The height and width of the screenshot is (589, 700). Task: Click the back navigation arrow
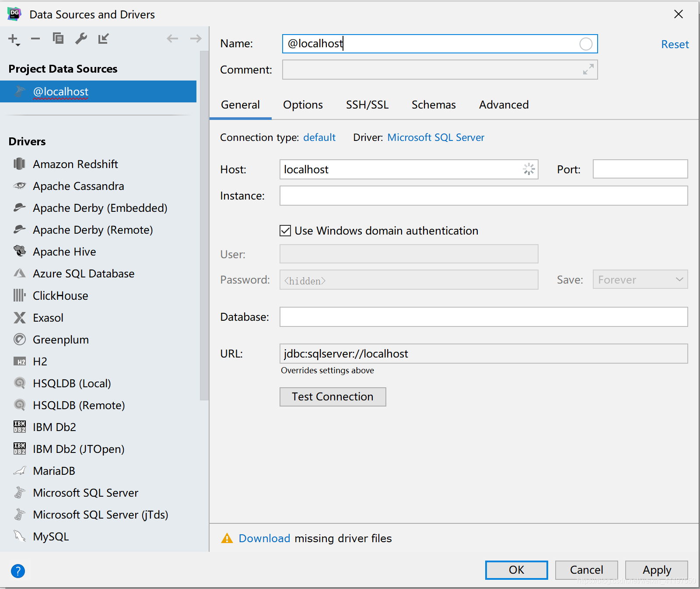pyautogui.click(x=172, y=39)
